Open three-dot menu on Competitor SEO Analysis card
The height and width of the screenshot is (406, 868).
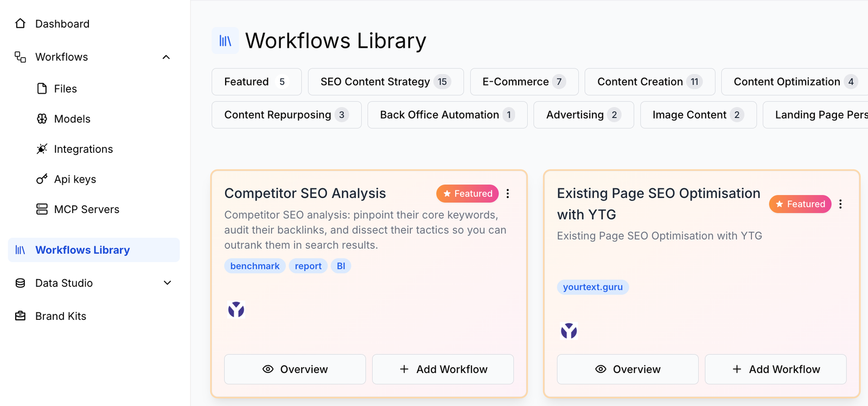(x=508, y=194)
